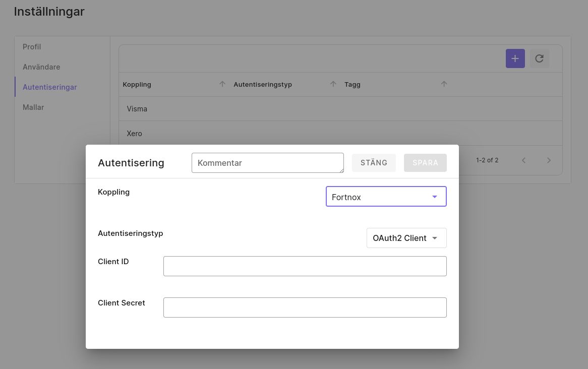Open the OAuth2 Client type dropdown

[406, 238]
